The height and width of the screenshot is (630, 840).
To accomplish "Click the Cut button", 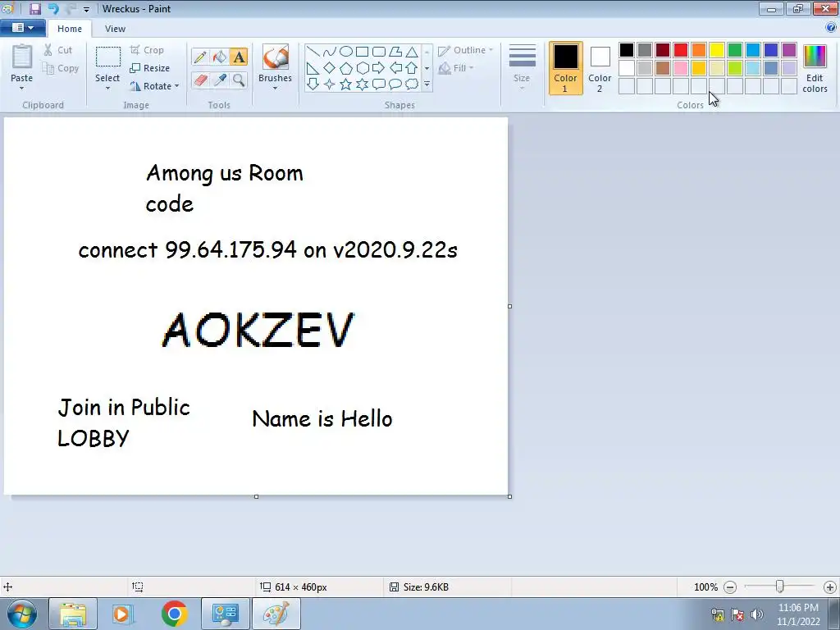I will pyautogui.click(x=58, y=50).
